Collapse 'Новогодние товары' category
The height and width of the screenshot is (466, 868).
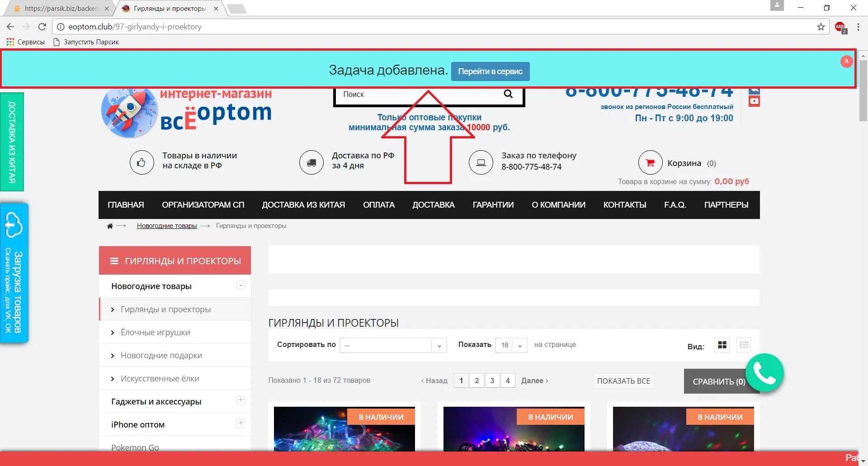point(241,285)
